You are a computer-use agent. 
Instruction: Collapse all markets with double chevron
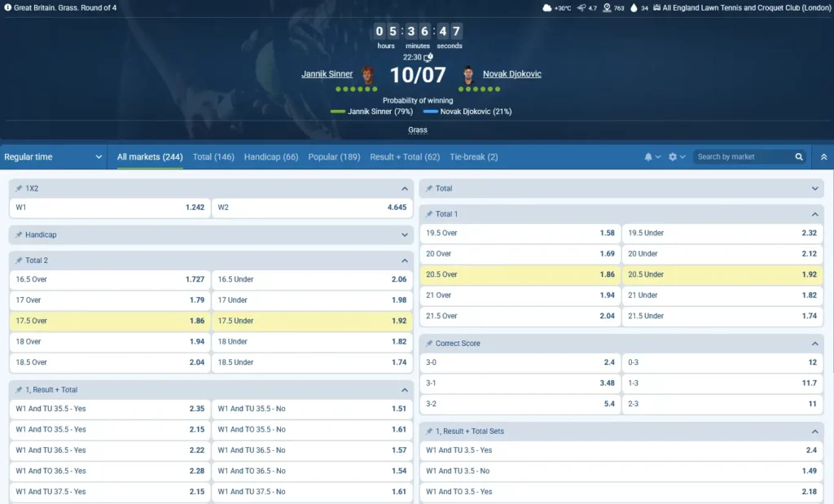(x=823, y=157)
